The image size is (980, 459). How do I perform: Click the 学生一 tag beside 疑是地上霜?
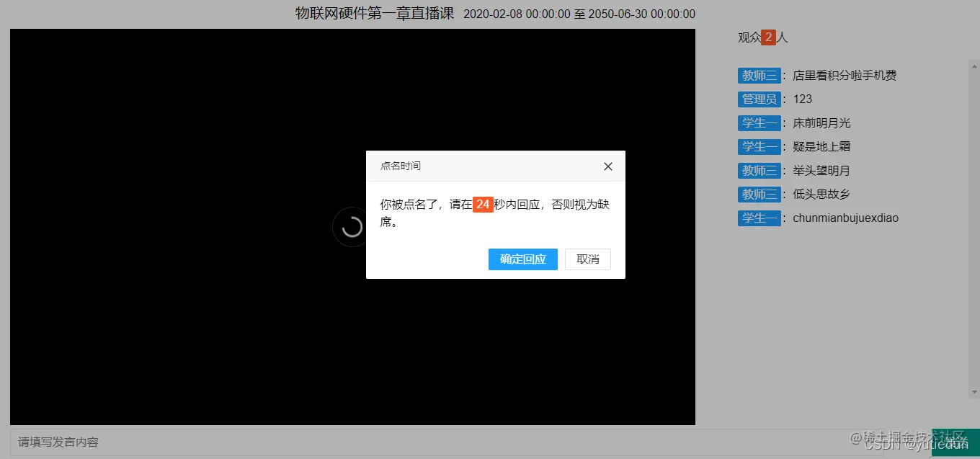[x=759, y=147]
